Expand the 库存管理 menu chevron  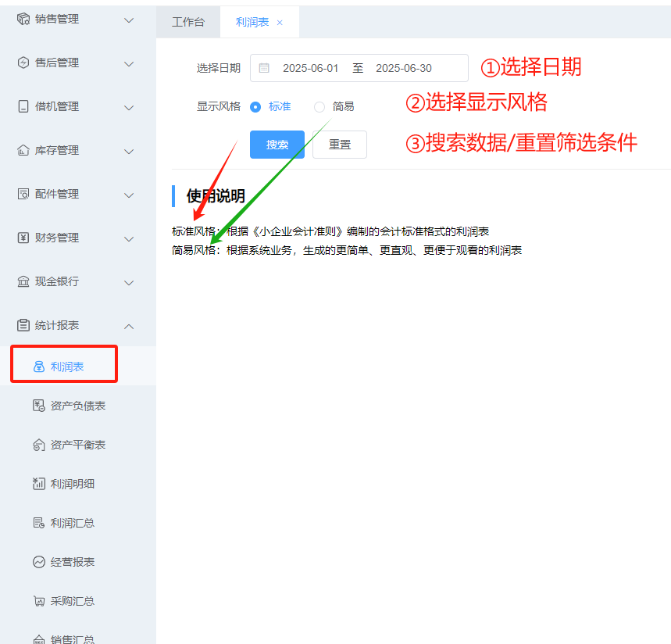click(129, 152)
